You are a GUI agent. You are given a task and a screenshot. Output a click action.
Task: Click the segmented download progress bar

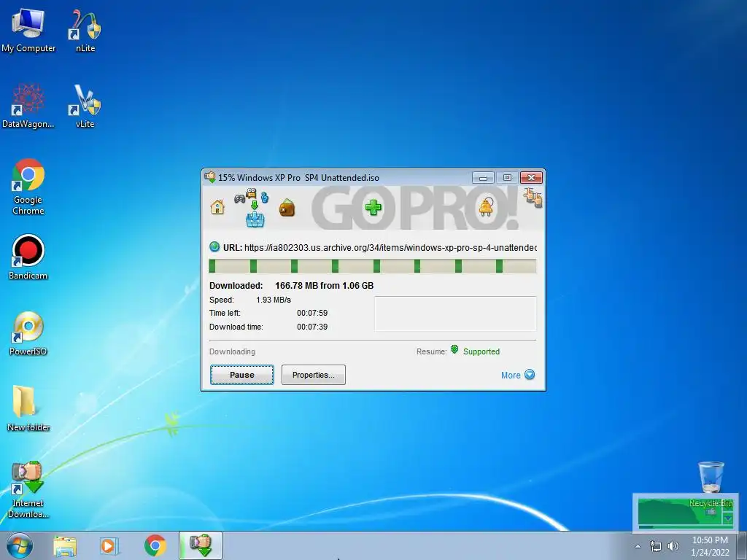click(373, 265)
